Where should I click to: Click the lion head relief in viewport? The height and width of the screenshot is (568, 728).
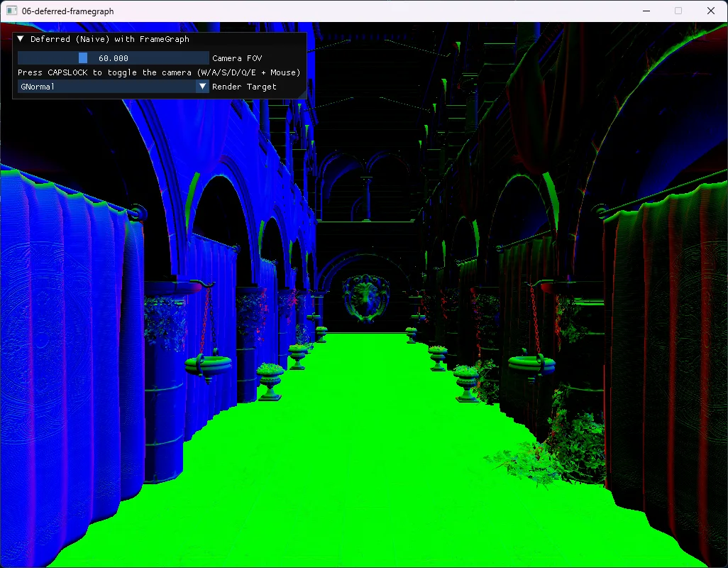pyautogui.click(x=366, y=297)
